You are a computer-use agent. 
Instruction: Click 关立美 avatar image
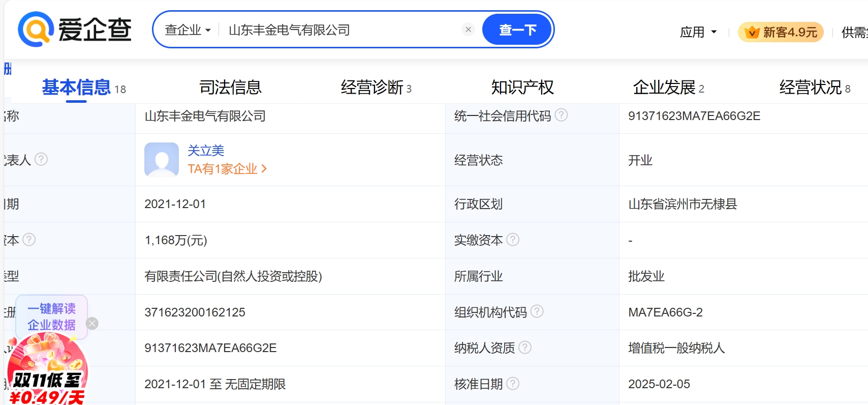(162, 159)
